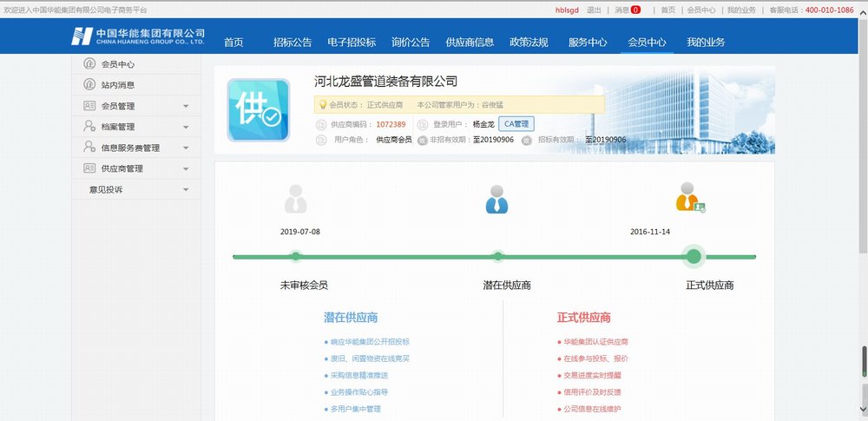Expand the 会员管理 sidebar menu arrow
Image resolution: width=868 pixels, height=421 pixels.
click(x=186, y=106)
